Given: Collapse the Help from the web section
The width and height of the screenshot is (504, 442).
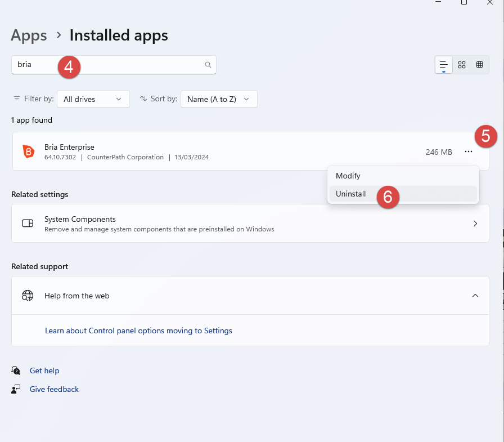Looking at the screenshot, I should tap(475, 295).
